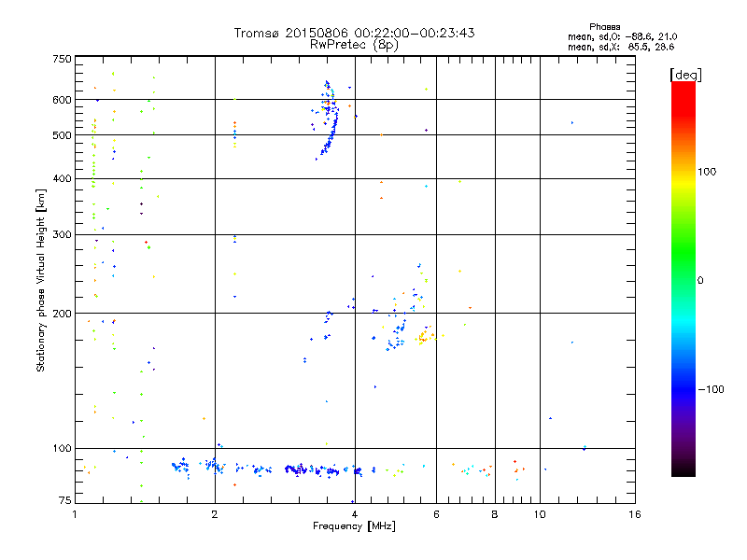This screenshot has height=560, width=747.
Task: Click the colorbar tick label '0'
Action: (x=700, y=280)
